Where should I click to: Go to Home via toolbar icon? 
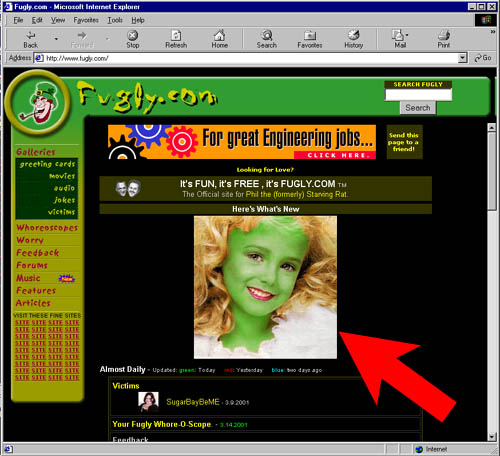(219, 35)
